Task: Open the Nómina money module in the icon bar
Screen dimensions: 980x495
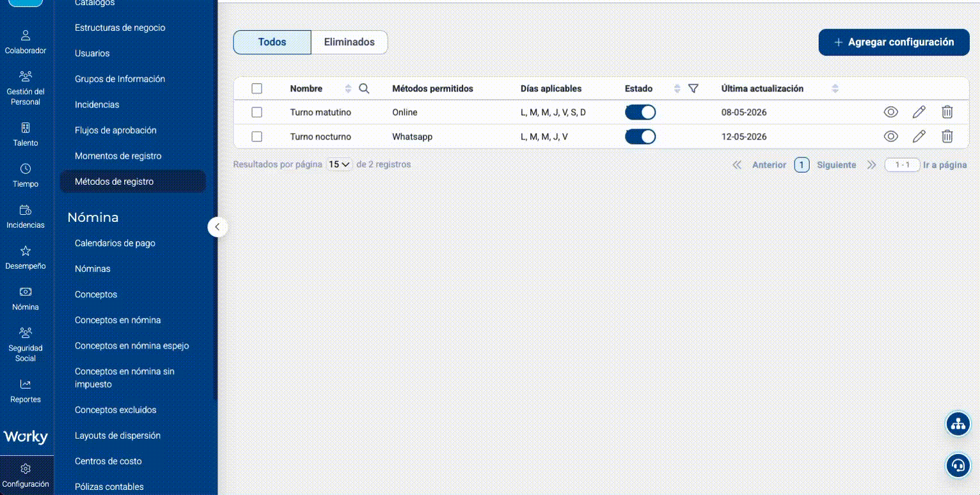Action: pyautogui.click(x=26, y=298)
